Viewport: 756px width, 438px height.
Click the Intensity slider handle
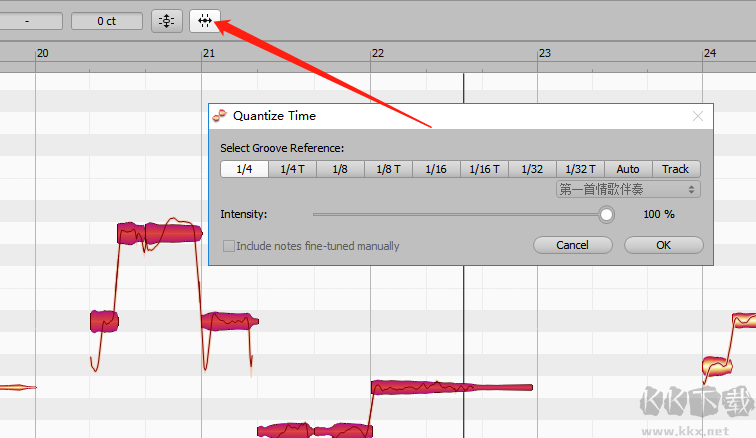[606, 214]
